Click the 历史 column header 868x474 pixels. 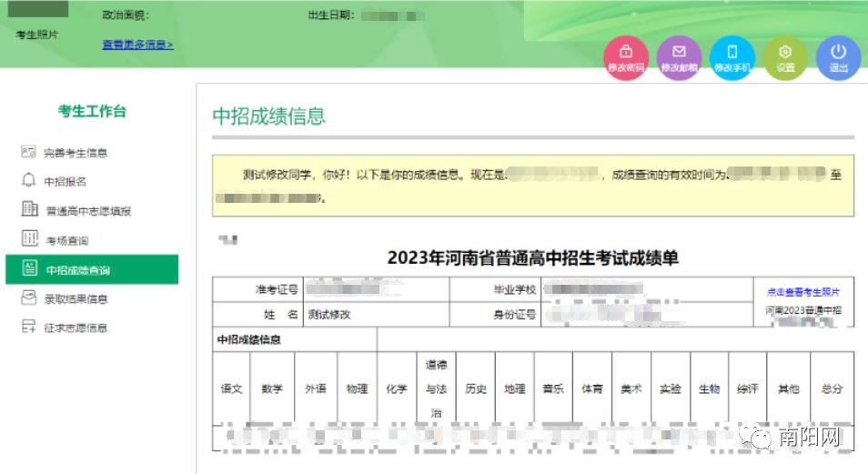[476, 388]
